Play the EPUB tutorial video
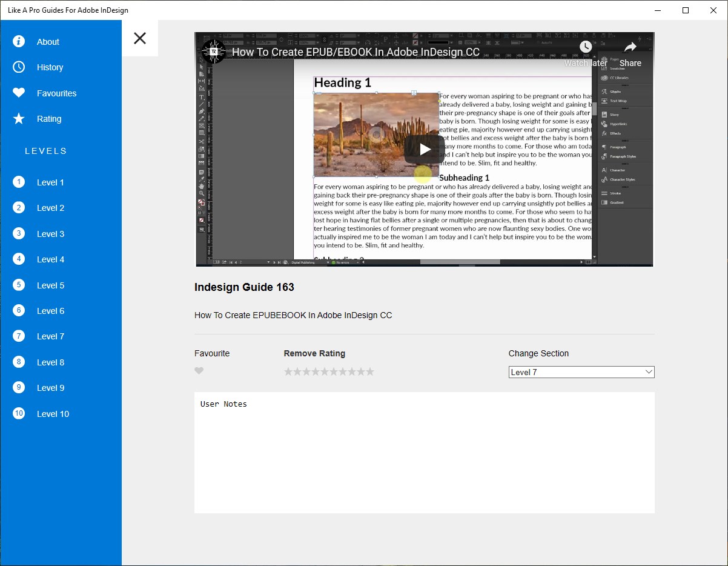This screenshot has height=566, width=728. [425, 149]
